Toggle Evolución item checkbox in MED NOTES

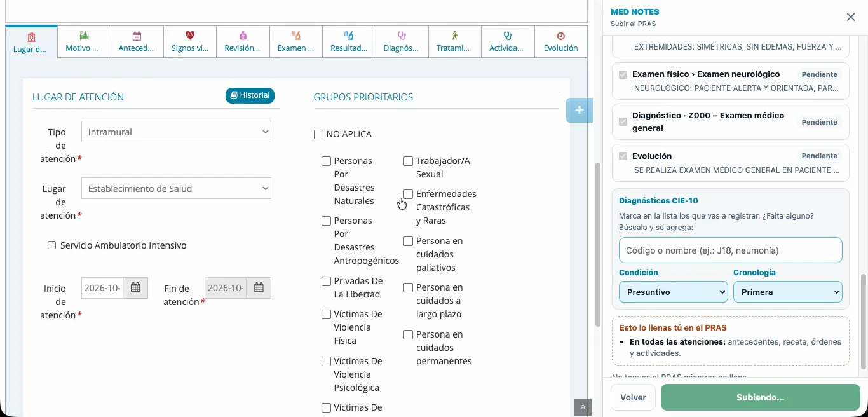(x=623, y=156)
